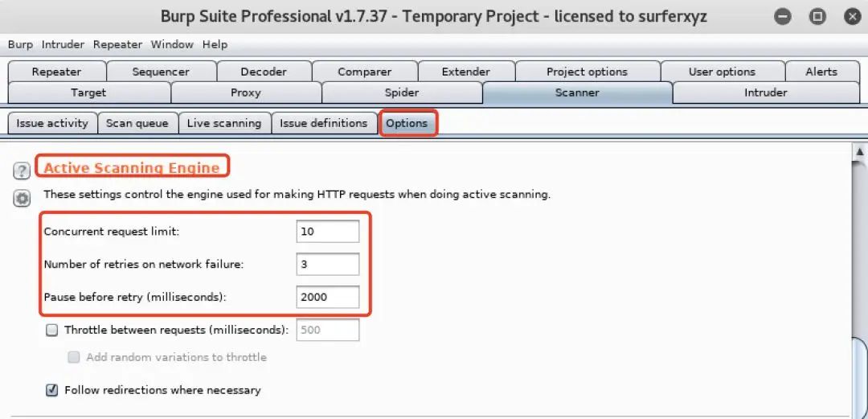This screenshot has height=419, width=868.
Task: Click the 'Pause before retry (milliseconds):' label
Action: (x=135, y=298)
